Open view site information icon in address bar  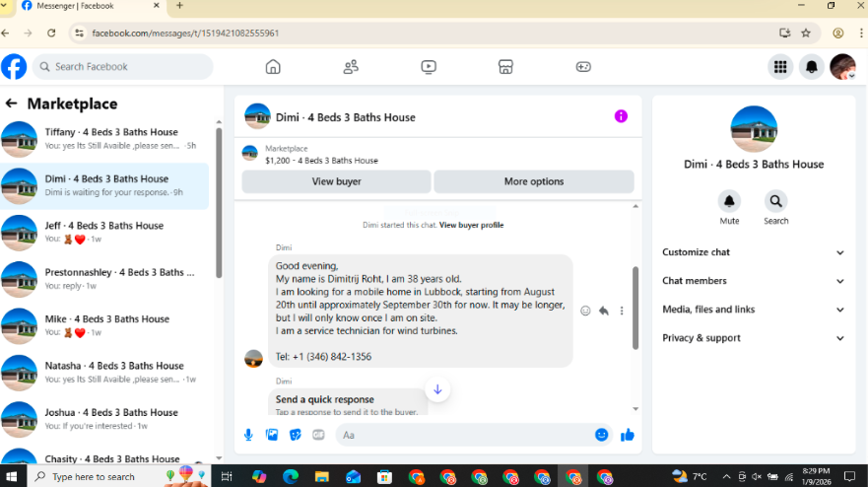80,34
